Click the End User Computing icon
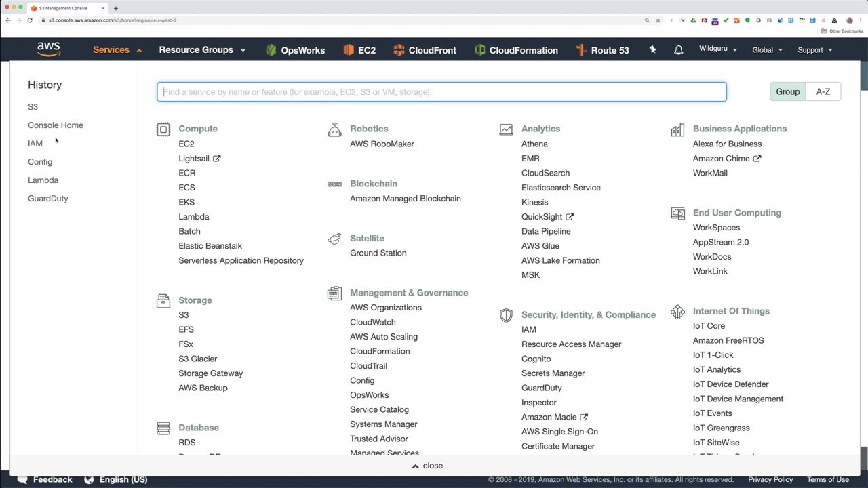 677,213
